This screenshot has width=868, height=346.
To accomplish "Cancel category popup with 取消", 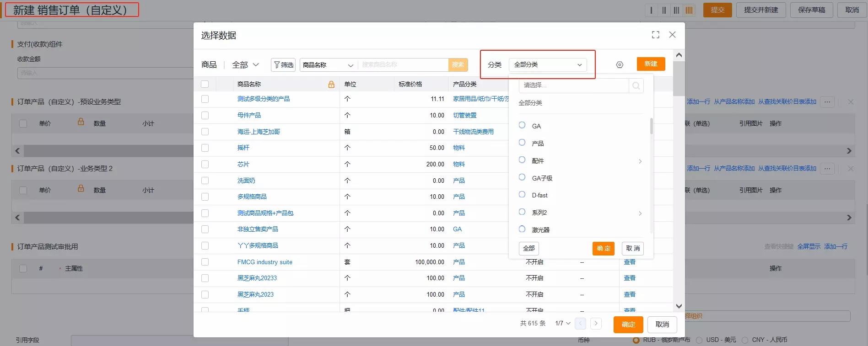I will coord(633,248).
